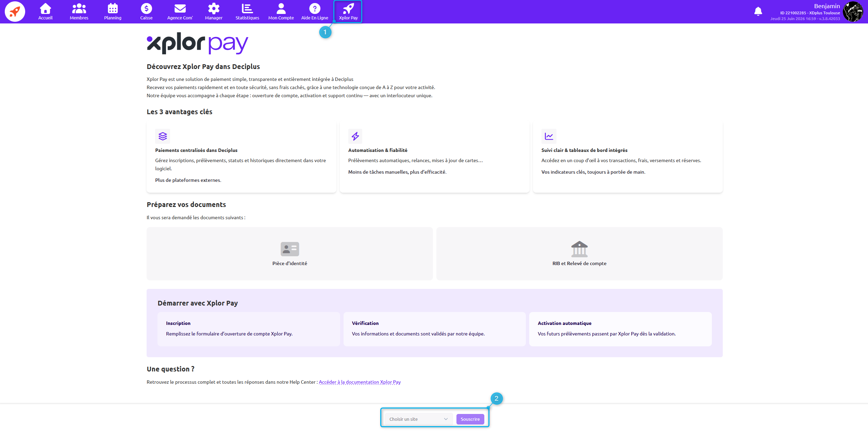
Task: Click the date and version text in header
Action: 805,19
